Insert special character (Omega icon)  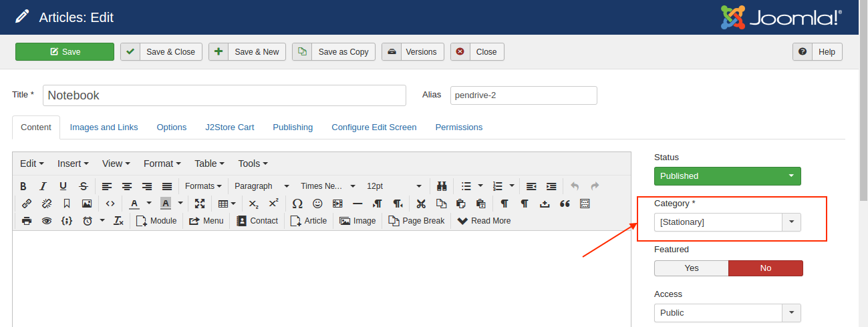[x=297, y=204]
